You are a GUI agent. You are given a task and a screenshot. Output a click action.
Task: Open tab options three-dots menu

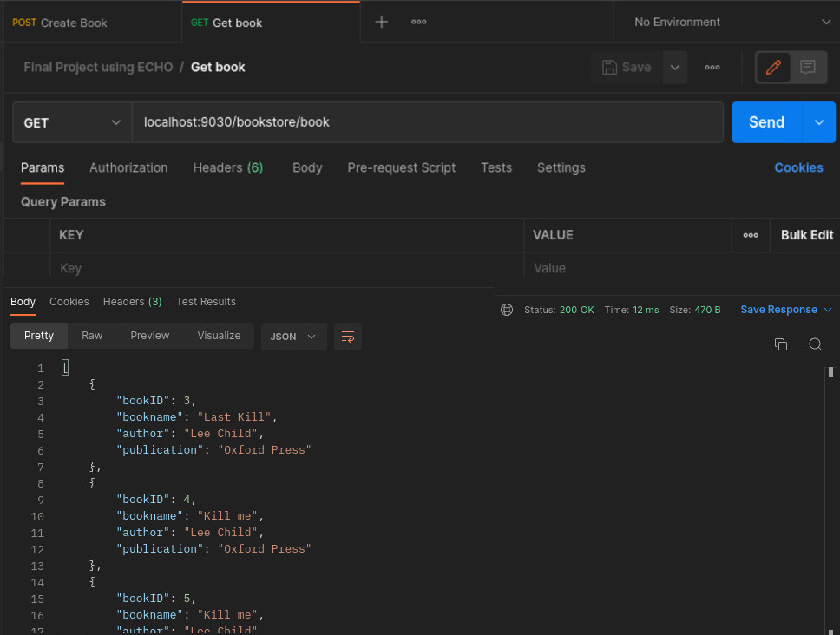[418, 22]
